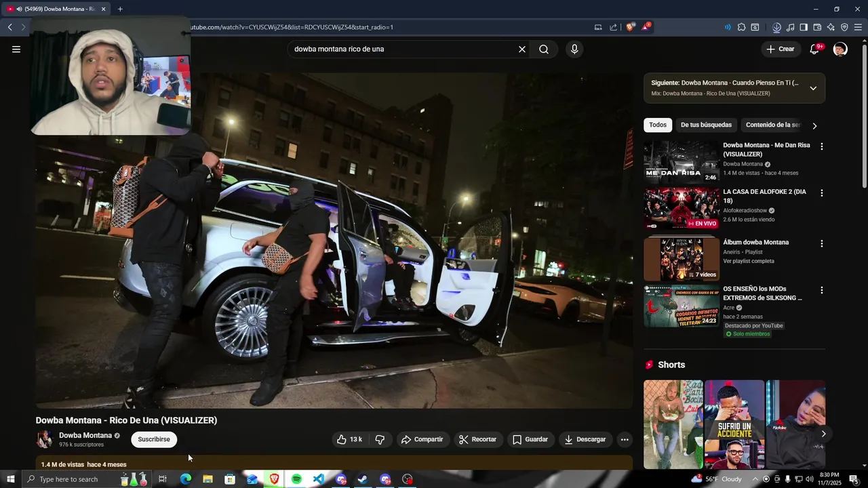
Task: Open the browser main hamburger menu
Action: click(859, 27)
